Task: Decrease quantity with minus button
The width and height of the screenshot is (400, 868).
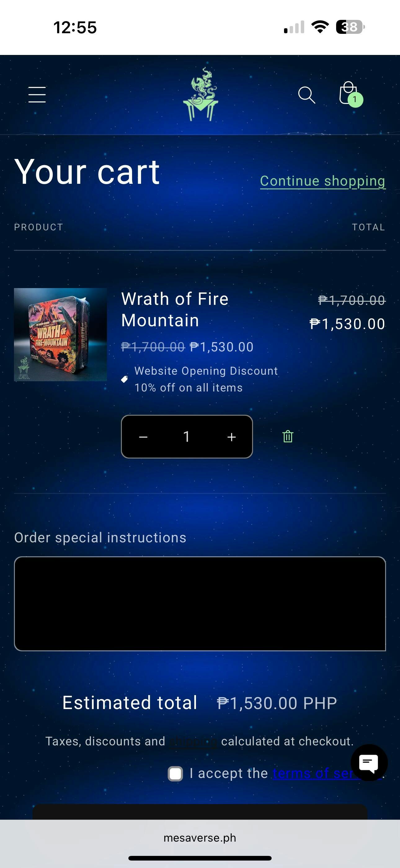Action: tap(143, 437)
